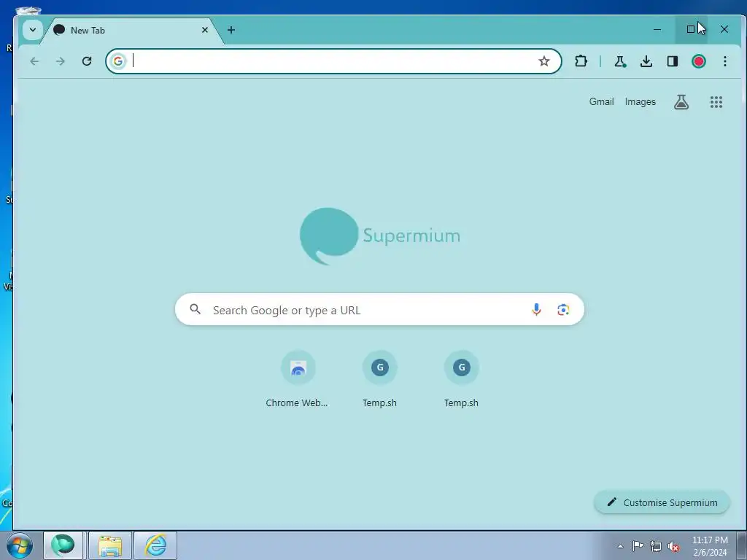Click the magnifier icon in search box

195,309
